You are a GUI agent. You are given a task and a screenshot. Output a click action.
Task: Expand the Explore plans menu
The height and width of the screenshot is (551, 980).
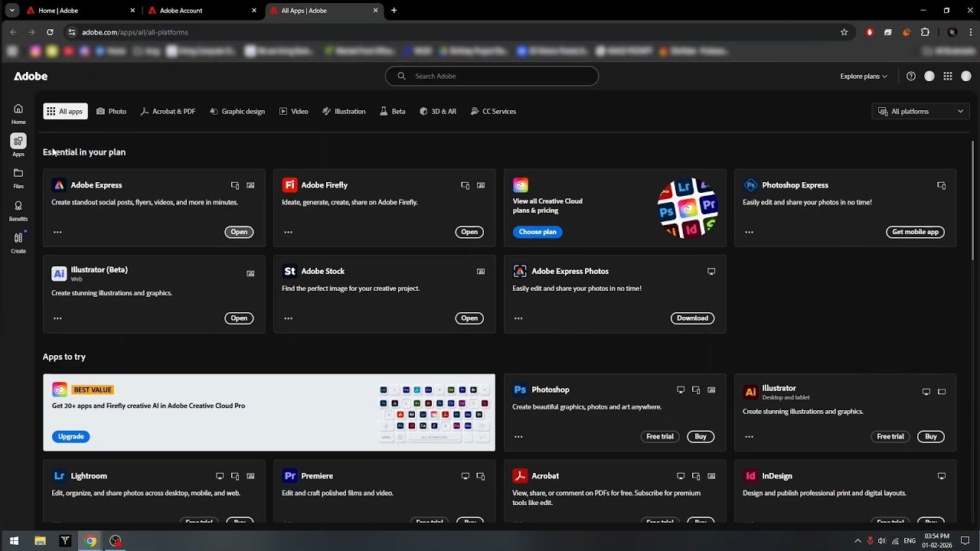(864, 76)
